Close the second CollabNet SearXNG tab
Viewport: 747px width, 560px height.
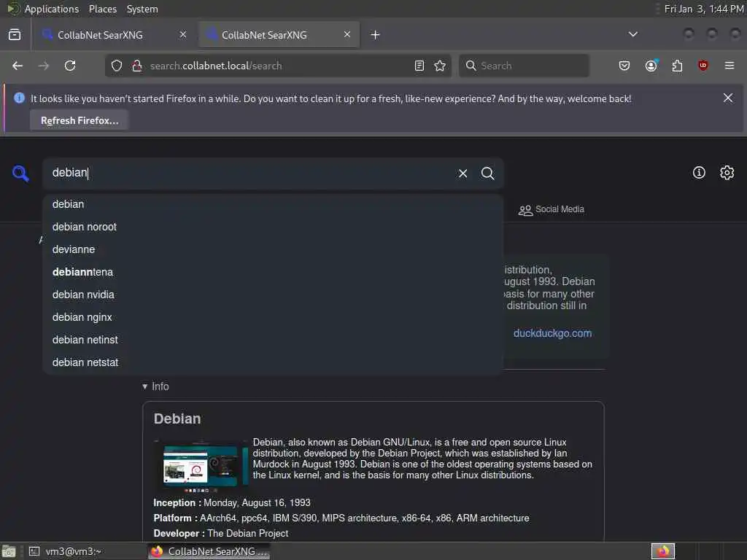[347, 34]
